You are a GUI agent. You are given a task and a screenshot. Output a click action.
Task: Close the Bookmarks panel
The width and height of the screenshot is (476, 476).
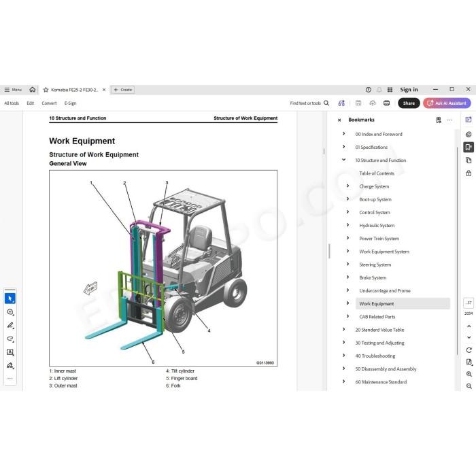(x=339, y=120)
